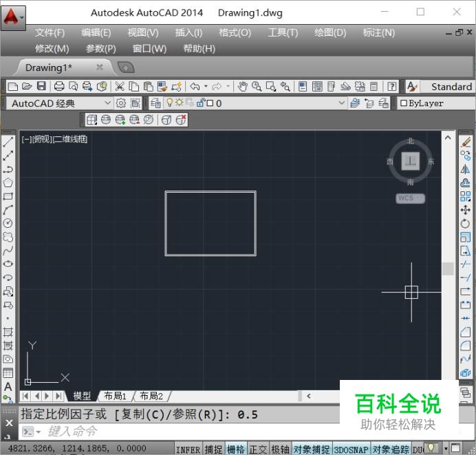Click the viewport label [俯视] control
476x455 pixels.
pyautogui.click(x=43, y=139)
